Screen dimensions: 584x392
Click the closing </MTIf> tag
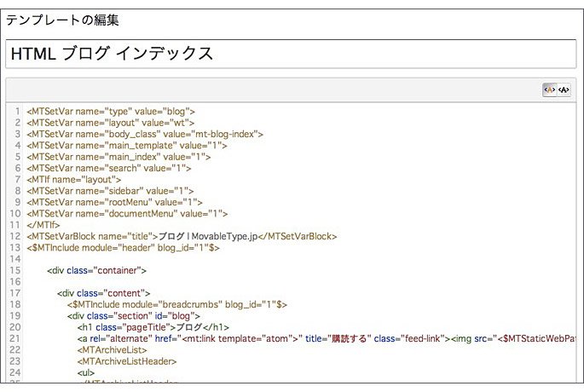(x=43, y=225)
